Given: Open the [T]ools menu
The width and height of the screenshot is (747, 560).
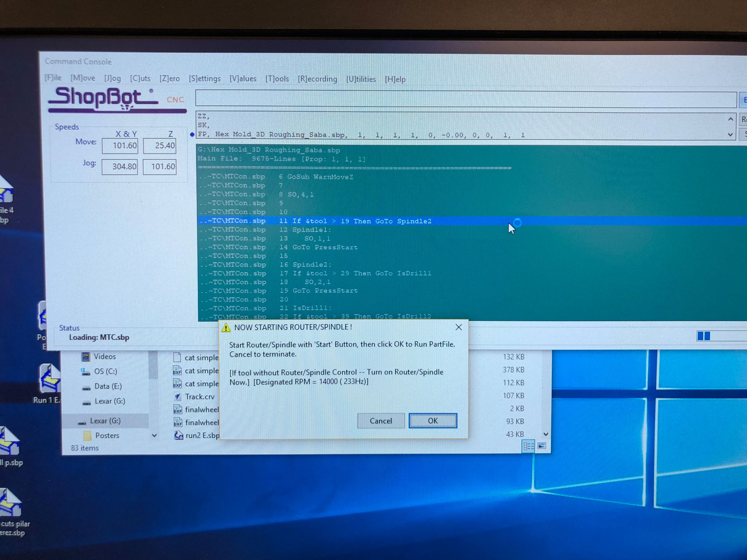Looking at the screenshot, I should pyautogui.click(x=277, y=79).
